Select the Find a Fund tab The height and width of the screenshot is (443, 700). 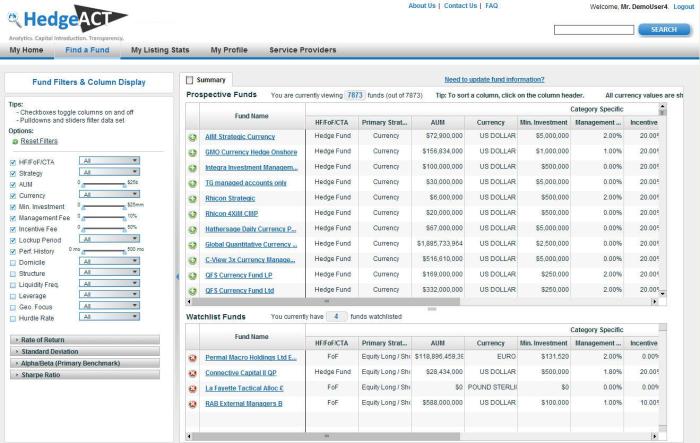[87, 50]
